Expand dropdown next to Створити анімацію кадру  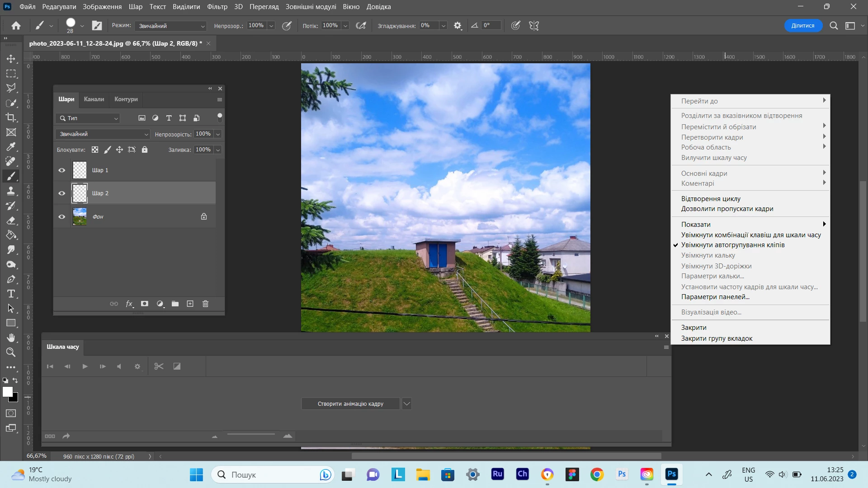point(406,404)
